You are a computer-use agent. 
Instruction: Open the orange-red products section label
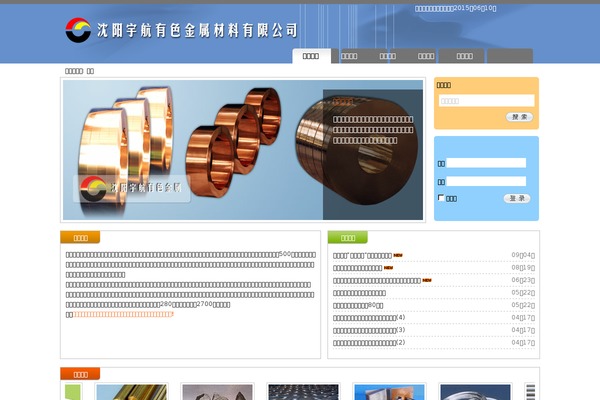(80, 374)
